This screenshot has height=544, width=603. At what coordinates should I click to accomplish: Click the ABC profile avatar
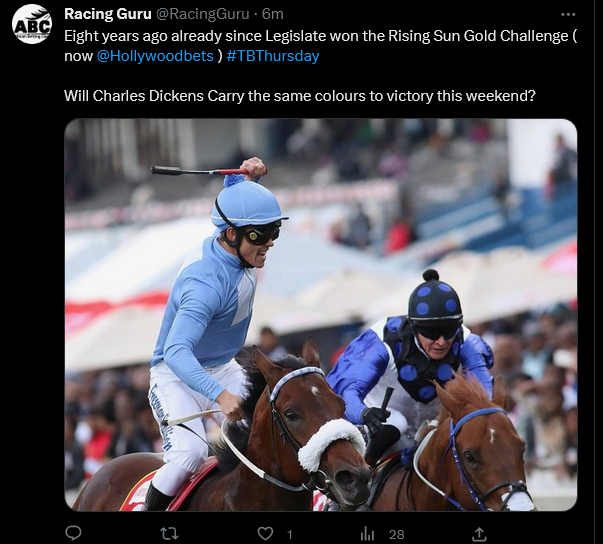pos(32,24)
